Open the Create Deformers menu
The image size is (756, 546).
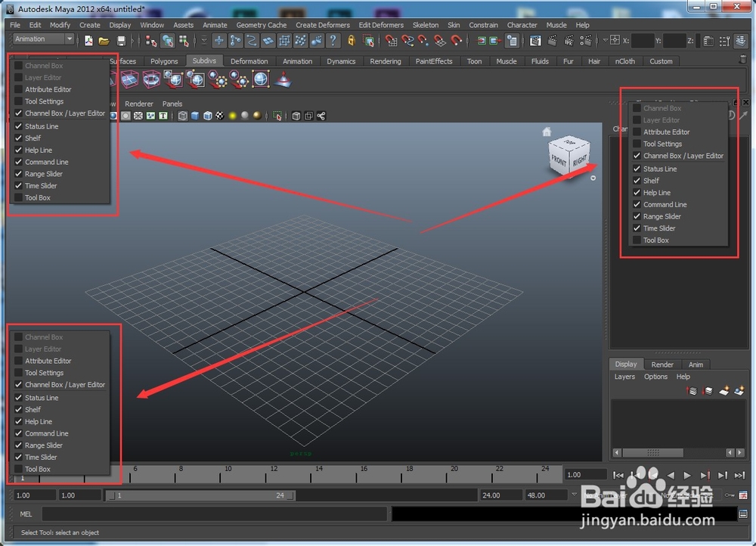(323, 25)
